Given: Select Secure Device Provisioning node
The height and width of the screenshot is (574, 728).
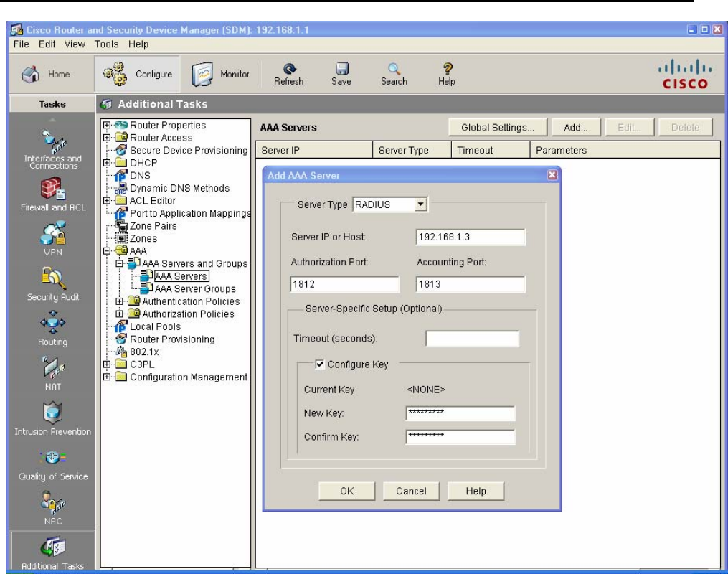Looking at the screenshot, I should [189, 151].
